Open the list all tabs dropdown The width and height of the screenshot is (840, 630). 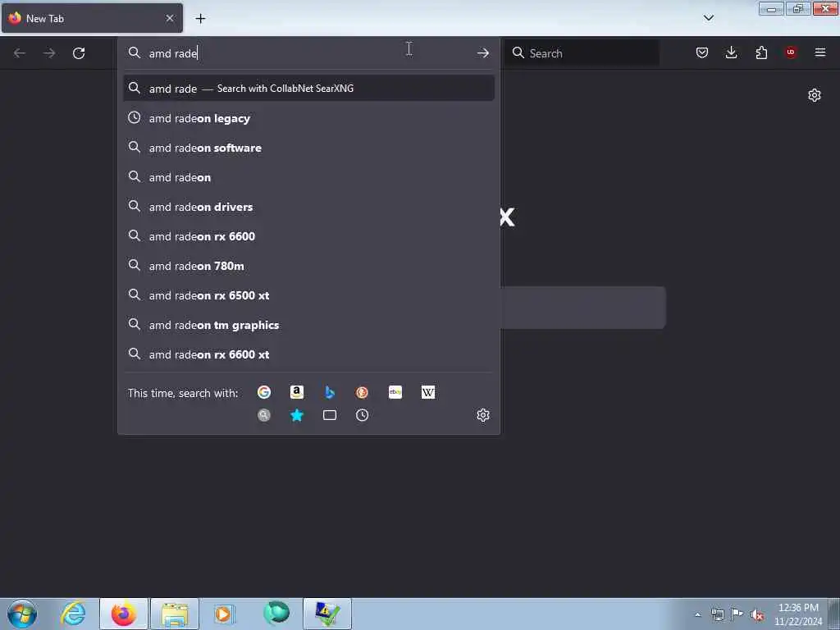tap(709, 18)
